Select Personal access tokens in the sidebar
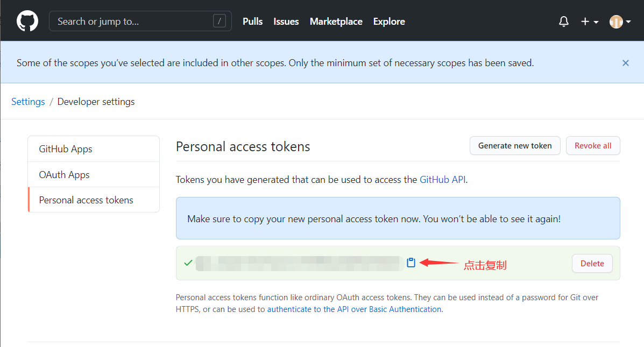Image resolution: width=644 pixels, height=347 pixels. [x=86, y=200]
